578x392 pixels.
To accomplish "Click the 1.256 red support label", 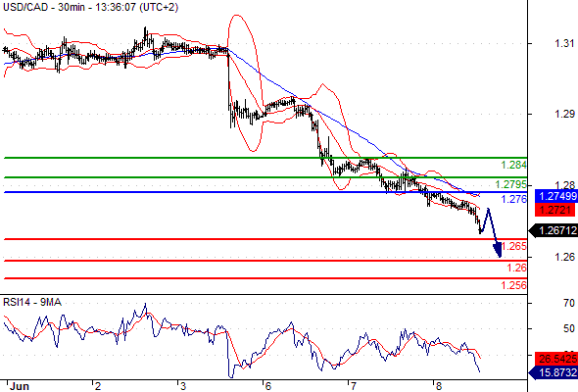I will click(x=514, y=285).
